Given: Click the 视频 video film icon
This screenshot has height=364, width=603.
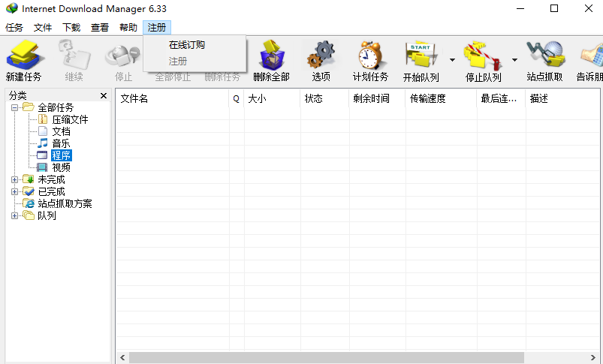Looking at the screenshot, I should click(42, 167).
